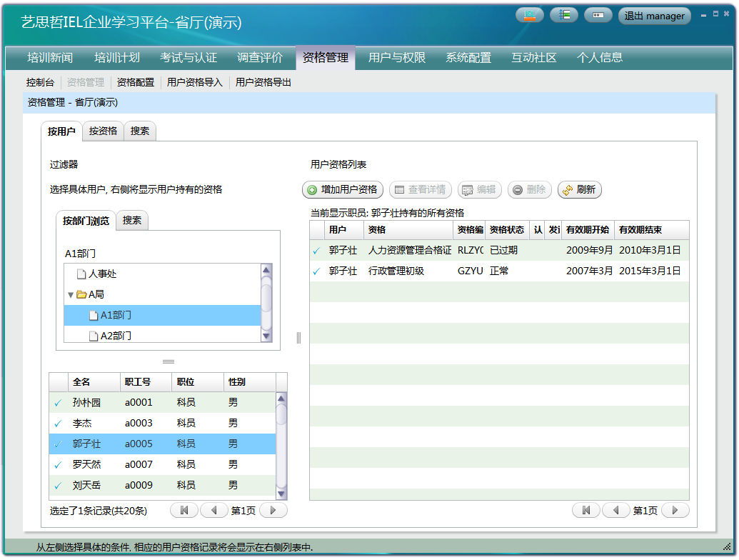This screenshot has width=739, height=560.
Task: Toggle checkmark for 郭子壮 user row
Action: [x=58, y=444]
